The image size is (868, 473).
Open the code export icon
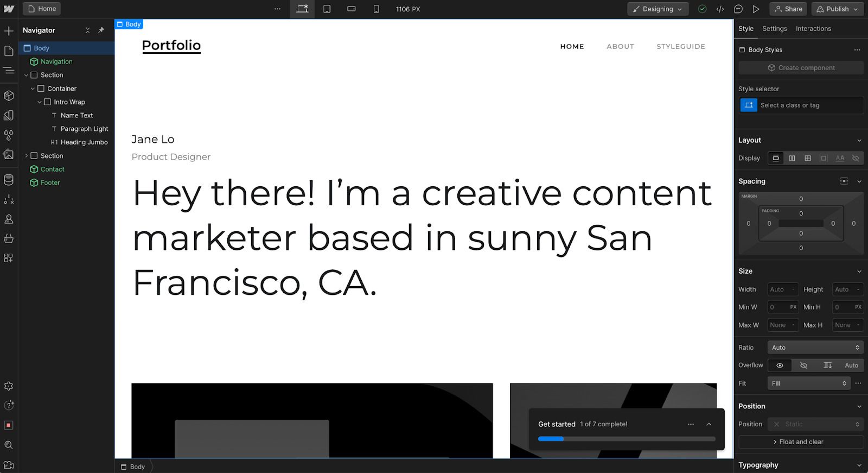pyautogui.click(x=720, y=9)
